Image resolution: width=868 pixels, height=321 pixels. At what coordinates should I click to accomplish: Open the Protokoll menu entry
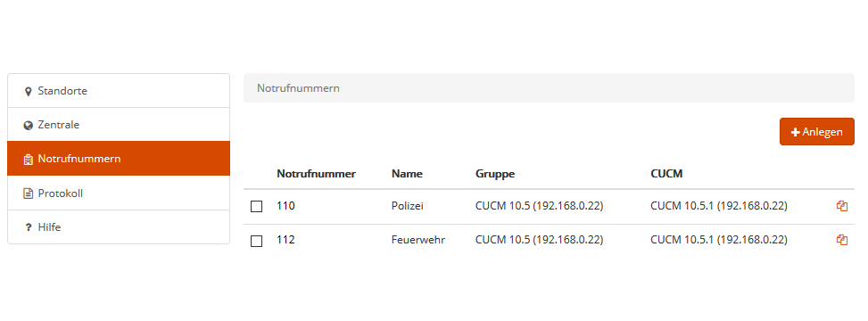pyautogui.click(x=119, y=193)
